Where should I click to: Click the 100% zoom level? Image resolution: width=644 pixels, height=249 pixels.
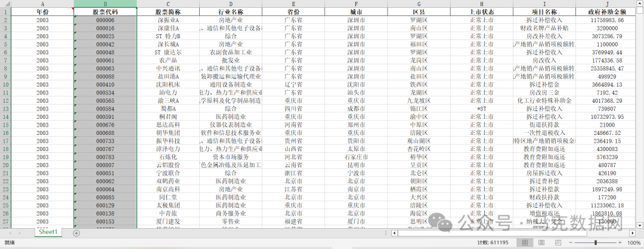(634, 242)
